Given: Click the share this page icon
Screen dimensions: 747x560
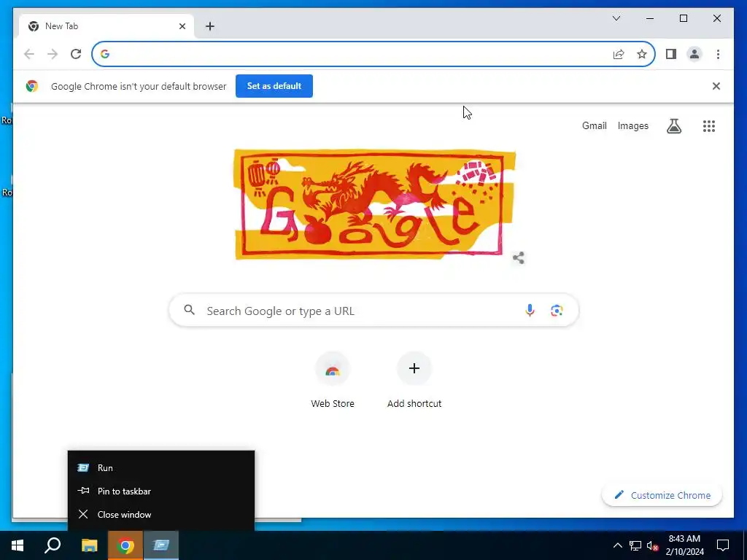Looking at the screenshot, I should coord(619,54).
